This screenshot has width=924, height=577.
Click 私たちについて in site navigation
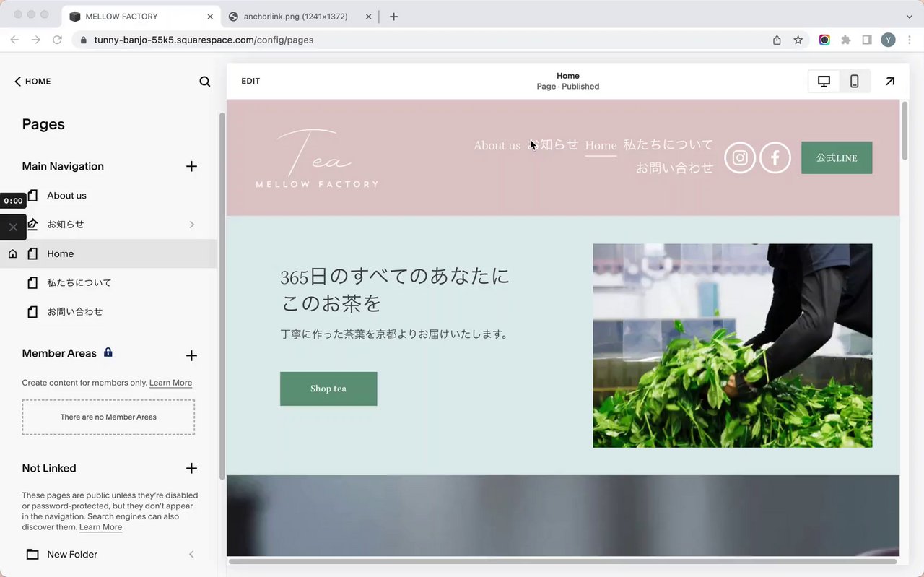pyautogui.click(x=668, y=144)
